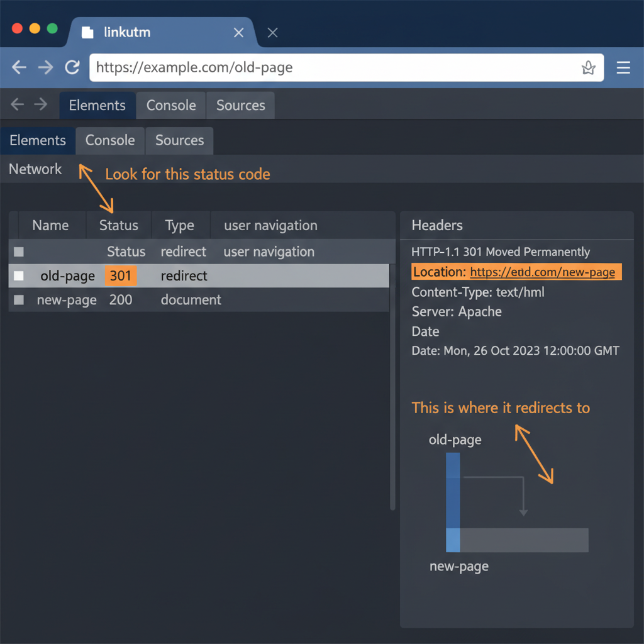Reload the page using the refresh icon
The image size is (644, 644).
point(72,67)
